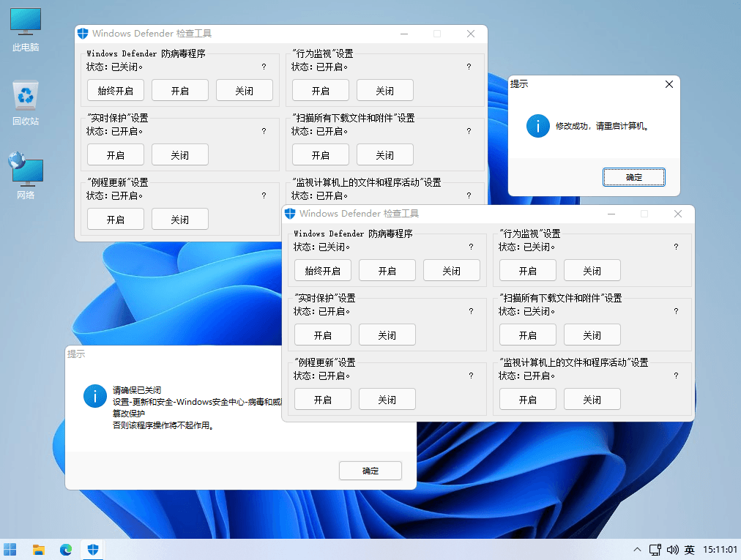Front window: click 开启 under 实时保护

click(323, 335)
